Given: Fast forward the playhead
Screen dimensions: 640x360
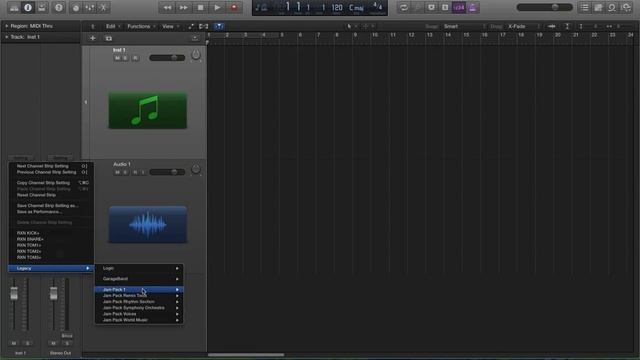Looking at the screenshot, I should click(x=184, y=7).
